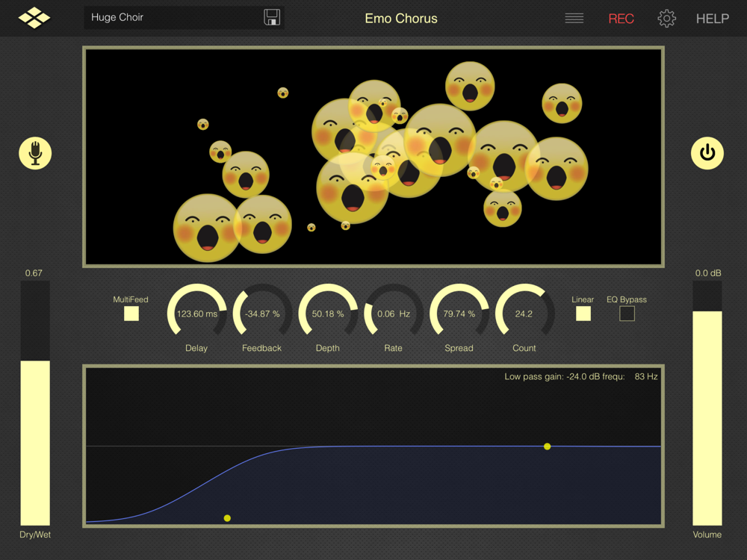Save preset using floppy disk icon

(272, 17)
